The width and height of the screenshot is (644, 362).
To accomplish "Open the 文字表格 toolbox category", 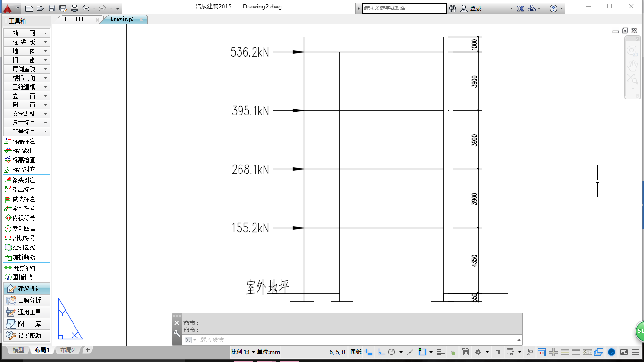I will pos(26,114).
